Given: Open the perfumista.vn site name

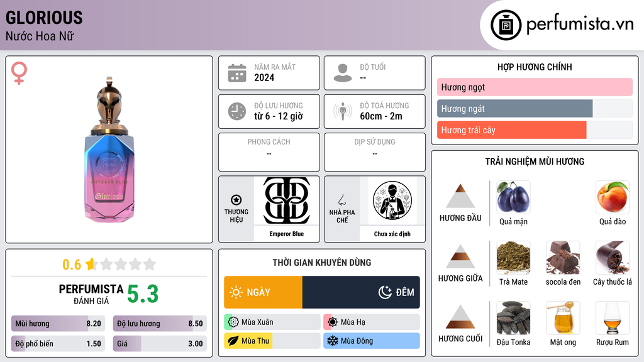Looking at the screenshot, I should (580, 25).
